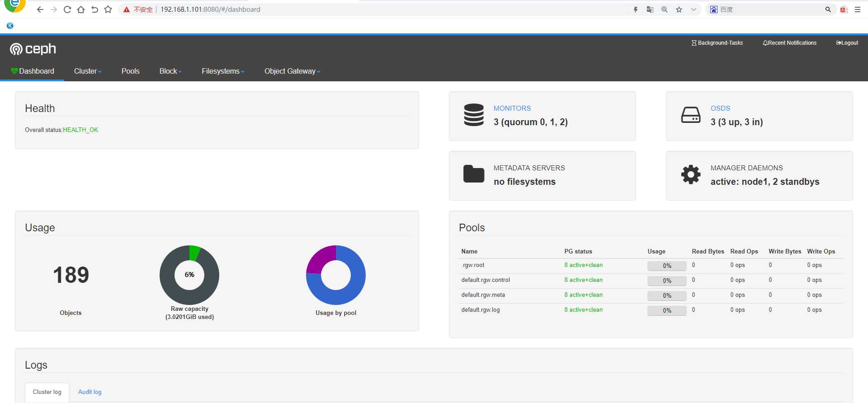This screenshot has width=868, height=403.
Task: Click the OSDs hard drive icon
Action: [691, 115]
